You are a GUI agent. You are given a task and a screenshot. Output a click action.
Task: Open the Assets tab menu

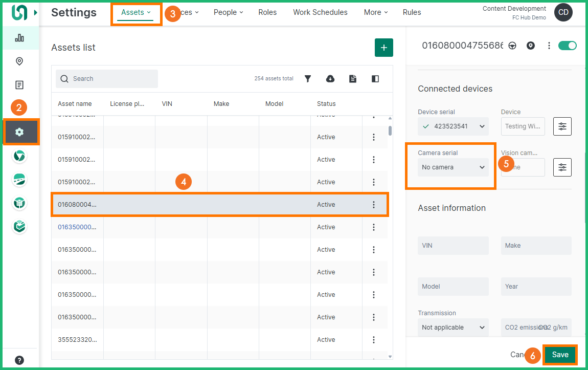point(135,12)
